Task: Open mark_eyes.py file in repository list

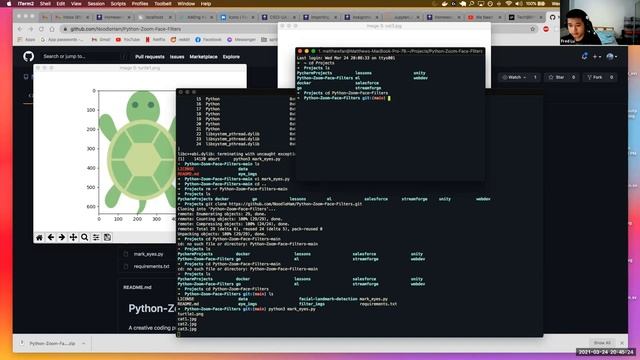Action: pyautogui.click(x=149, y=254)
